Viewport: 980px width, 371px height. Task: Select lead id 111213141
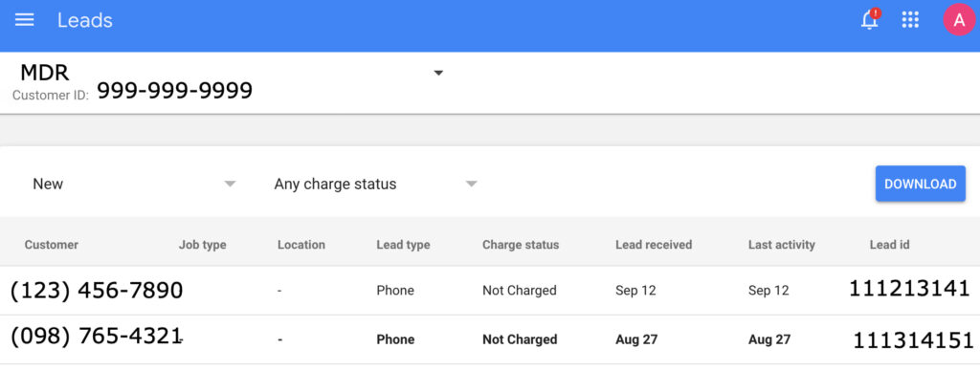click(909, 289)
